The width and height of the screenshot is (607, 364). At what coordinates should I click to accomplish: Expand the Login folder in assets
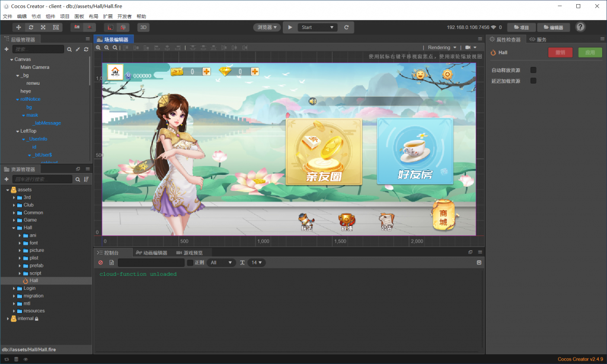(x=14, y=288)
